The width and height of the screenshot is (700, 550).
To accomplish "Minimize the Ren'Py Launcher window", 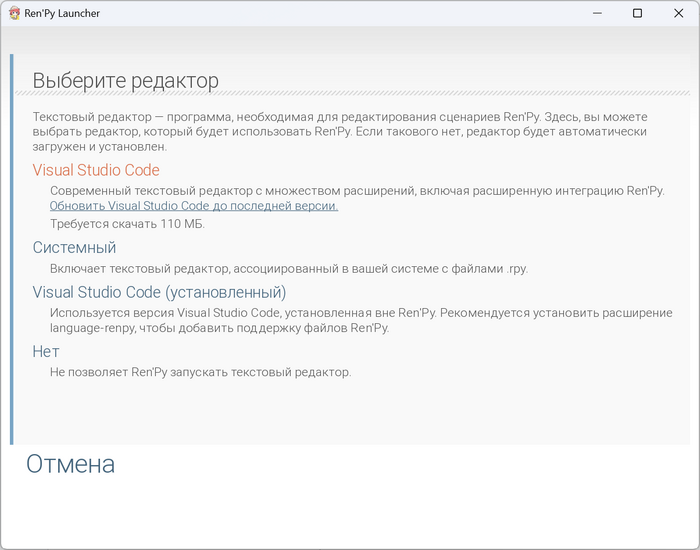I will coord(596,13).
